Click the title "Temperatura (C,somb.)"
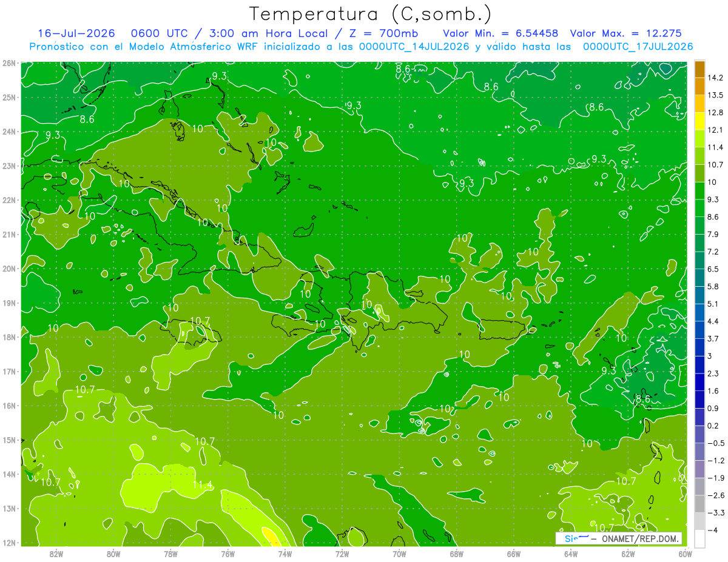 [x=370, y=14]
